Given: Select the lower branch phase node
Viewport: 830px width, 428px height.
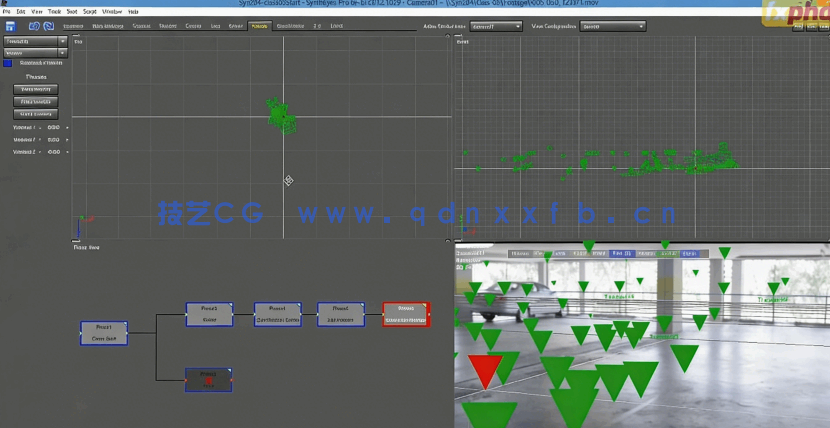Looking at the screenshot, I should tap(209, 380).
